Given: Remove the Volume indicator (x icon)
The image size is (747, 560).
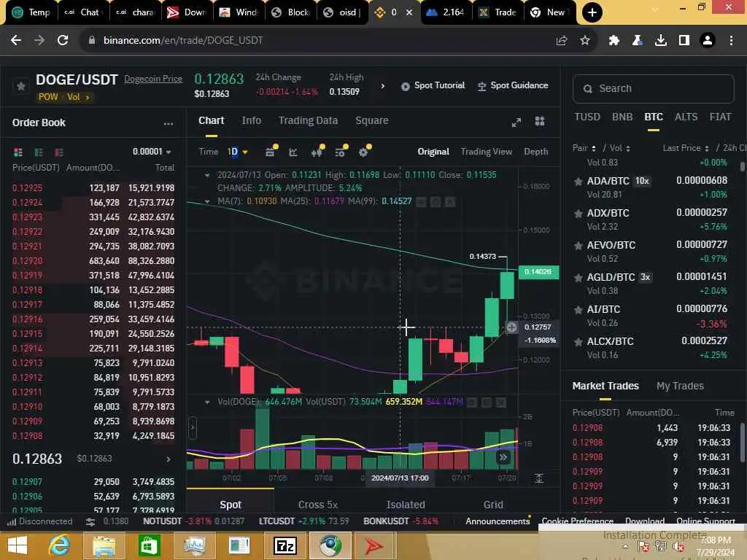Looking at the screenshot, I should 500,402.
